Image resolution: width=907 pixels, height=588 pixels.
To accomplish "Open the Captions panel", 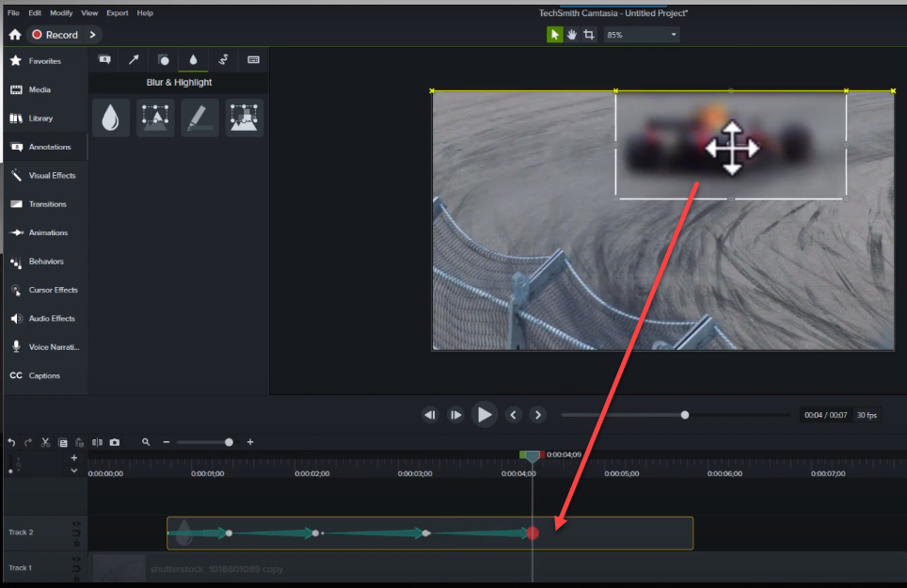I will click(x=44, y=375).
